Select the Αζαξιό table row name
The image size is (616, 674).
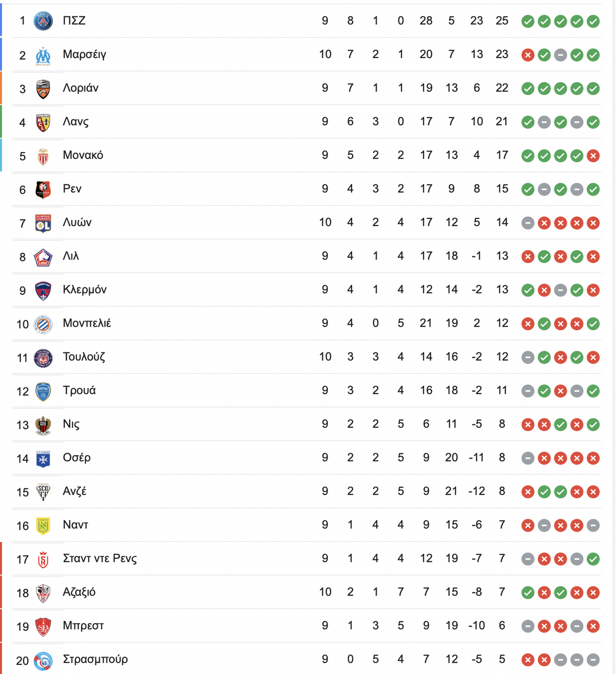(x=79, y=592)
